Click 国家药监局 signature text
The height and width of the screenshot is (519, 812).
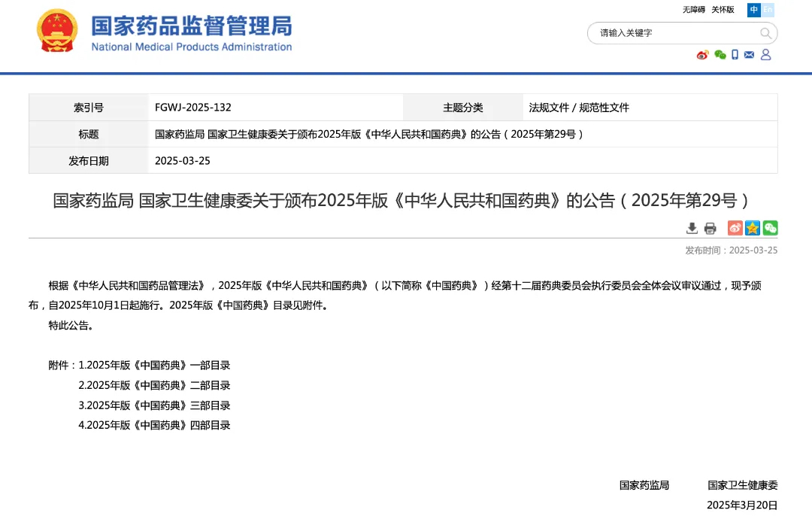pos(644,486)
